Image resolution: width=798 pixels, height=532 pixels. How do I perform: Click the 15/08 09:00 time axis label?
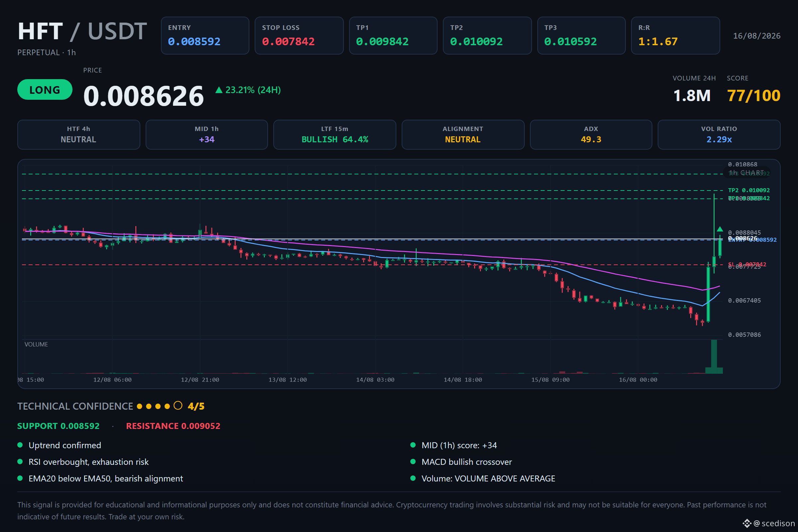click(550, 380)
